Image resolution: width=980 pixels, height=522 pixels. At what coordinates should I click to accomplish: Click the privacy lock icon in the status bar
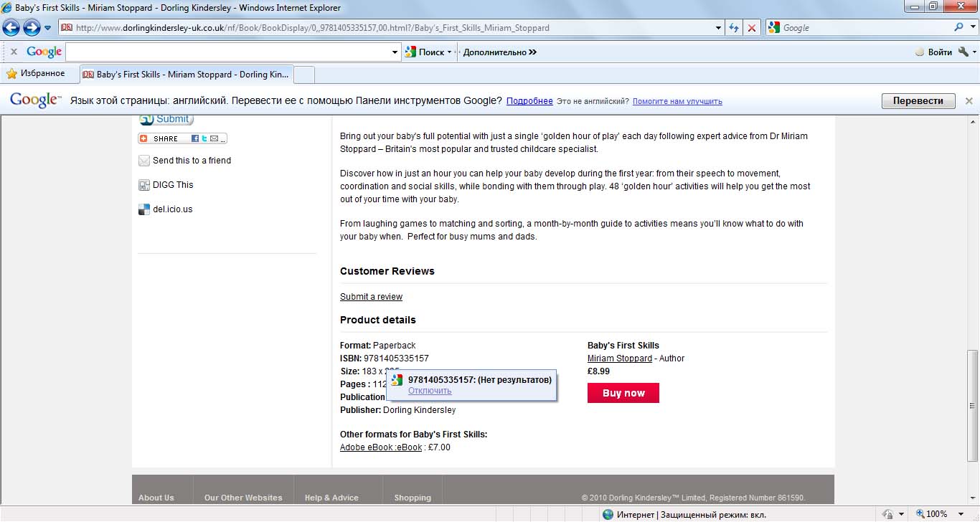point(887,514)
